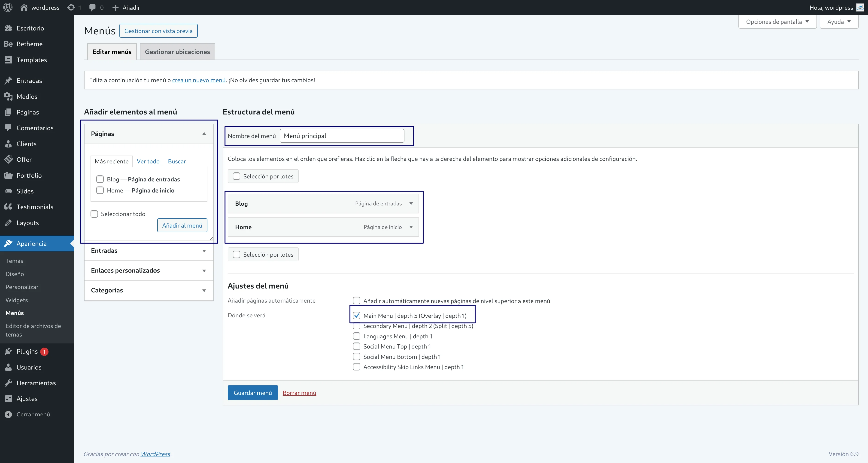This screenshot has height=463, width=868.
Task: Click the WordPress logo icon
Action: pos(8,7)
